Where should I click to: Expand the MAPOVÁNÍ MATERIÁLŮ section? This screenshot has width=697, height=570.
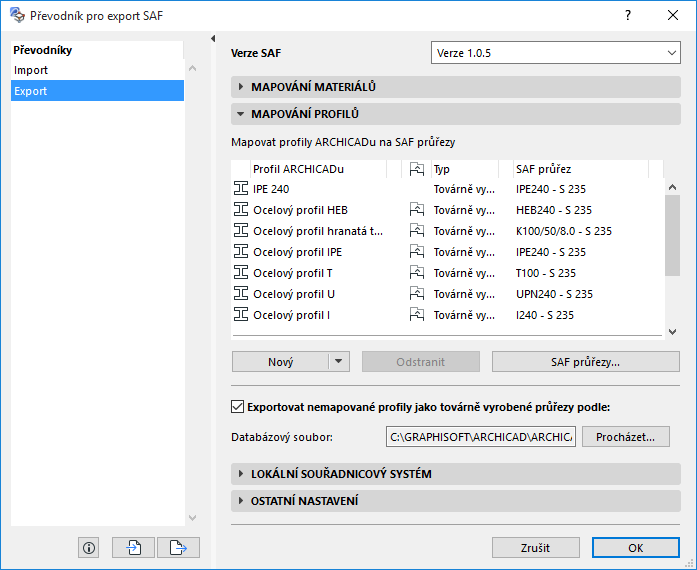(x=456, y=87)
